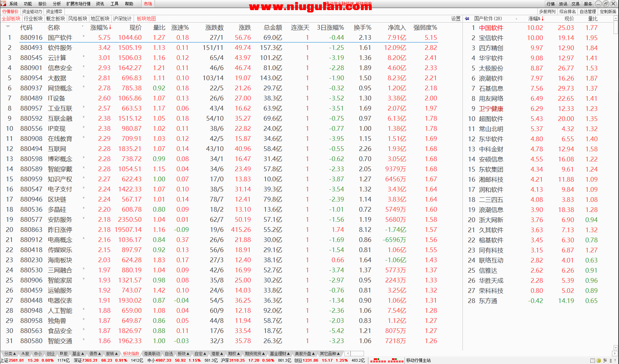This screenshot has height=364, width=619.
Task: Select the 板块指数 bottom tab
Action: pyautogui.click(x=131, y=354)
